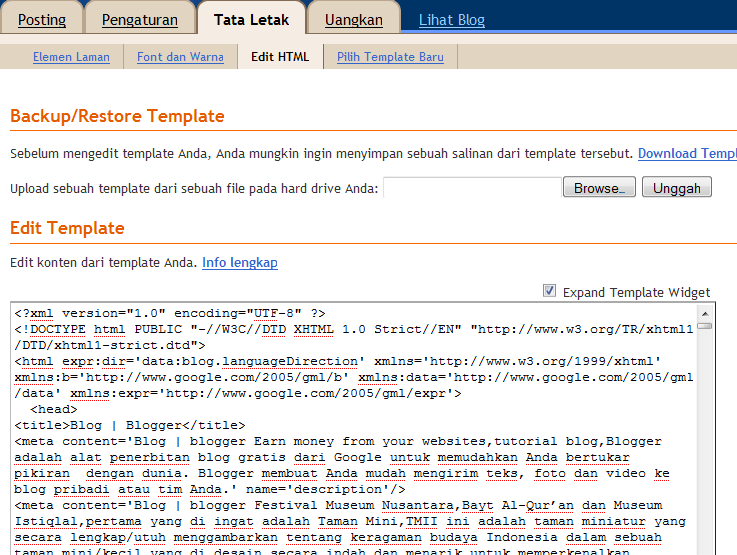Open the Info lengkap link
This screenshot has height=555, width=737.
(x=240, y=262)
